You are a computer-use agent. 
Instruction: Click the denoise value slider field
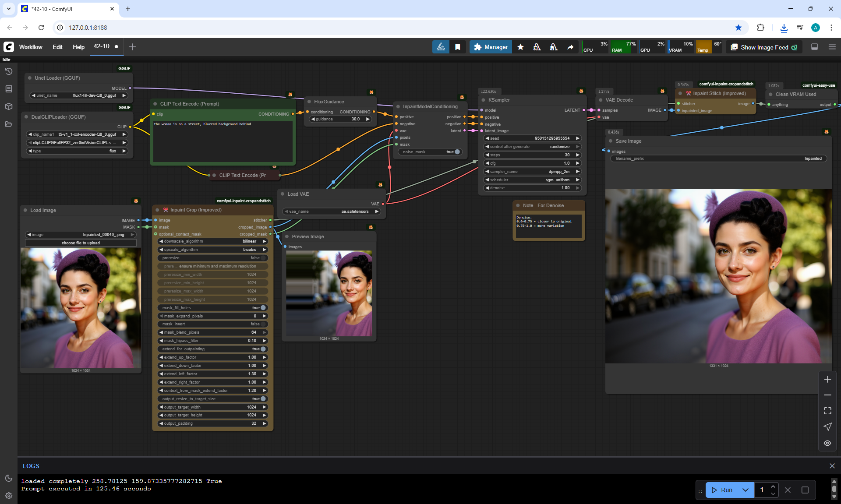pos(532,188)
